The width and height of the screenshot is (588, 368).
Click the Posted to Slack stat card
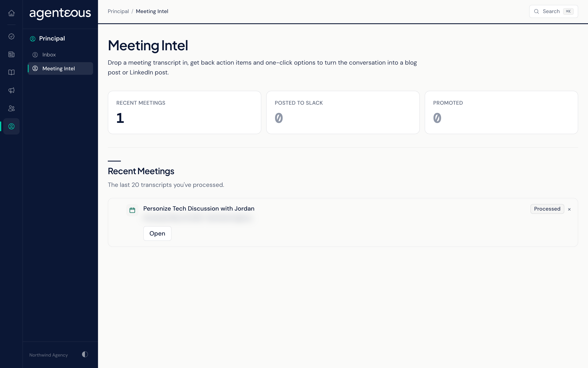(343, 112)
